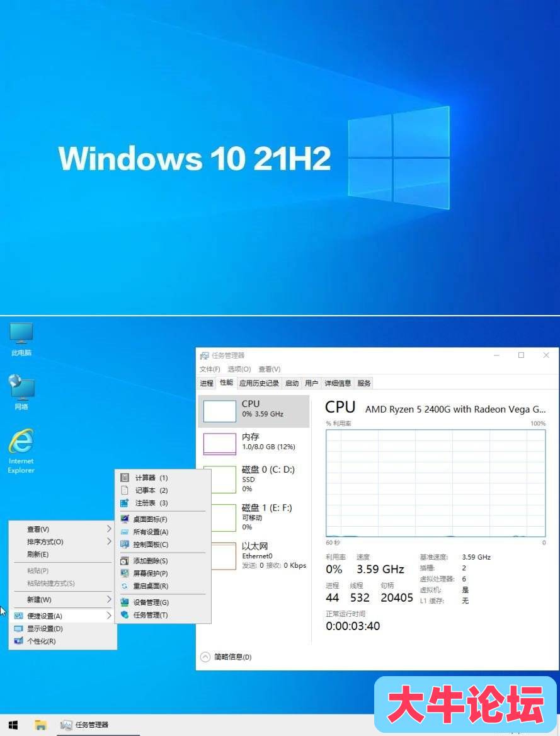Viewport: 560px width, 736px height.
Task: Switch to the 用户 tab
Action: pyautogui.click(x=311, y=383)
